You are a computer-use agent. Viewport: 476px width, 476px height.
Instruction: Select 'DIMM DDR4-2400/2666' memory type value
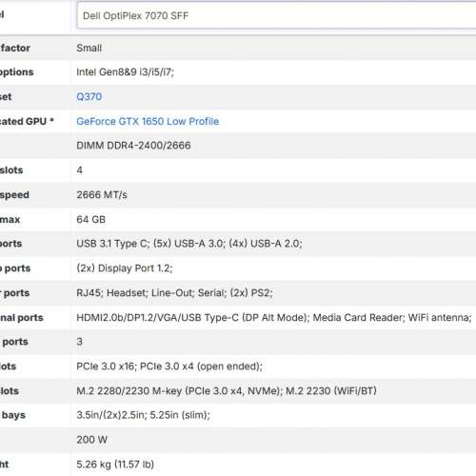tap(133, 146)
